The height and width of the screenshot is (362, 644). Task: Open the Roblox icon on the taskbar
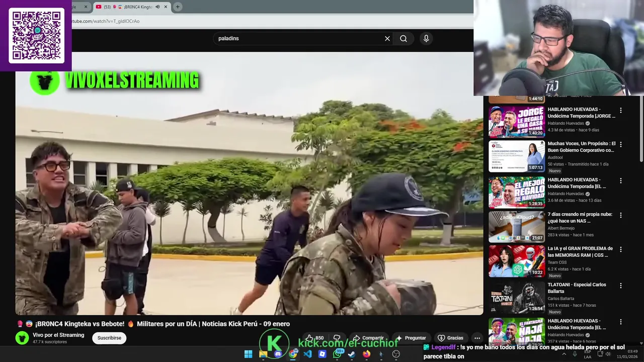coord(322,354)
